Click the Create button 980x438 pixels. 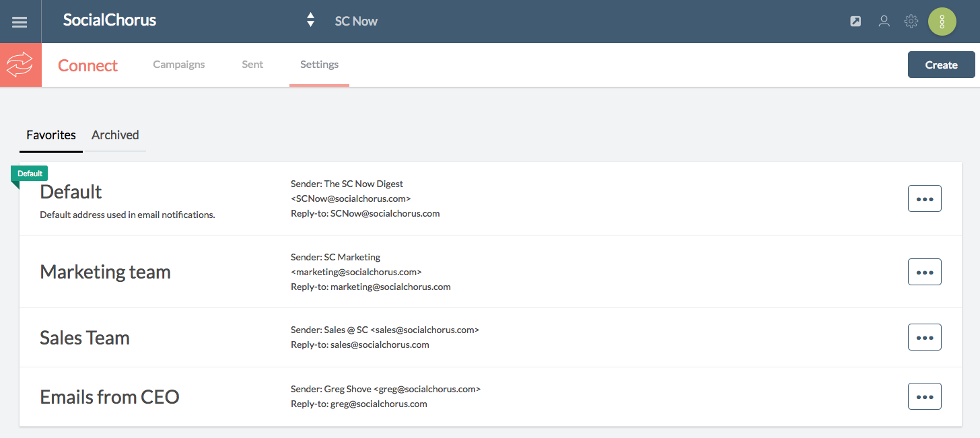(x=941, y=65)
